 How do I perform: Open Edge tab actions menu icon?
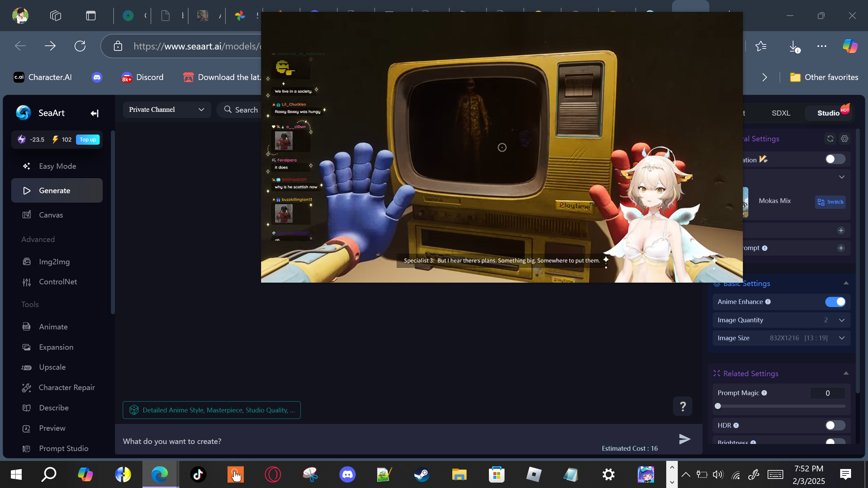click(91, 16)
